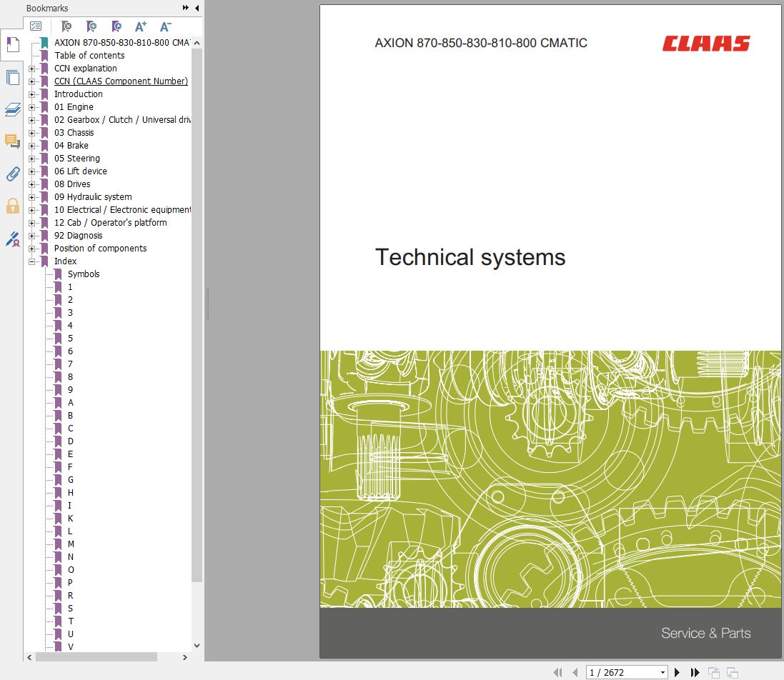Click the bookmarks horizontal scrollbar
Viewport: 784px width, 680px height.
[96, 657]
